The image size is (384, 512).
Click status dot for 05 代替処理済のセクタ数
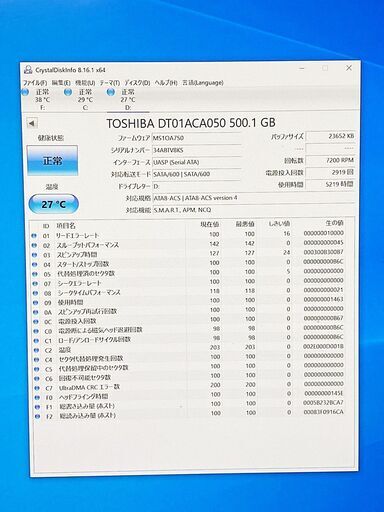pyautogui.click(x=35, y=274)
